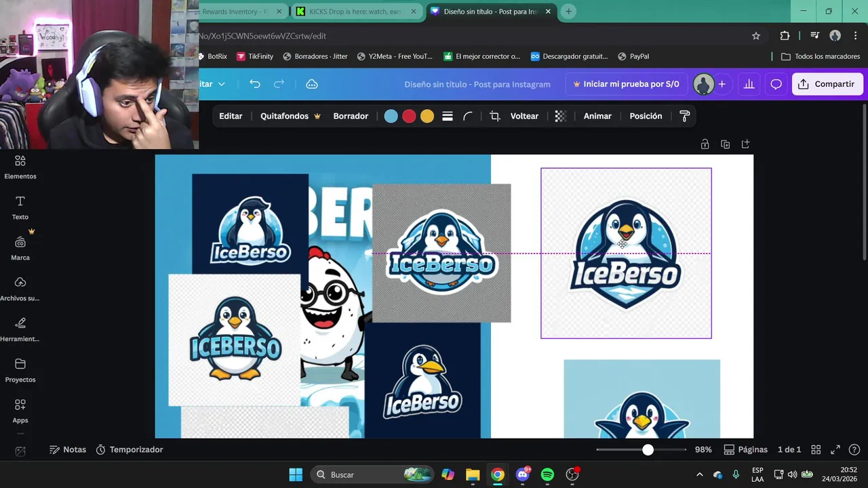The width and height of the screenshot is (868, 488).
Task: Open the PayPal bookmark
Action: [x=633, y=56]
